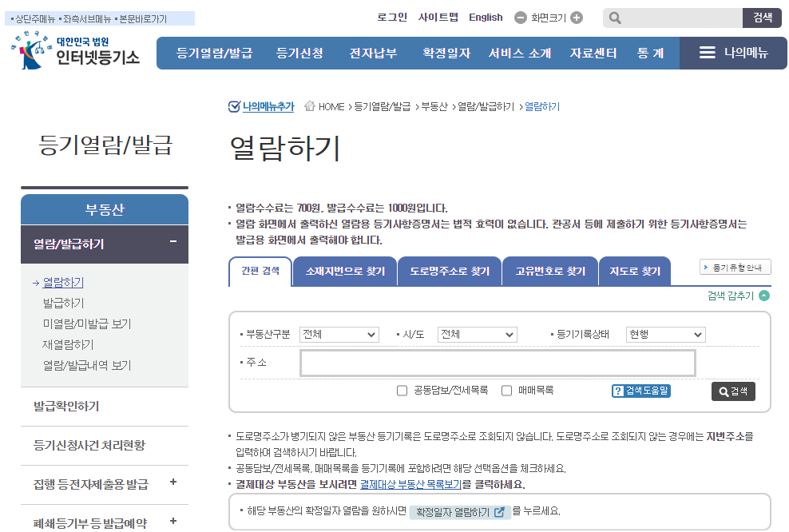Open 나의메뉴 hamburger menu

(x=733, y=53)
